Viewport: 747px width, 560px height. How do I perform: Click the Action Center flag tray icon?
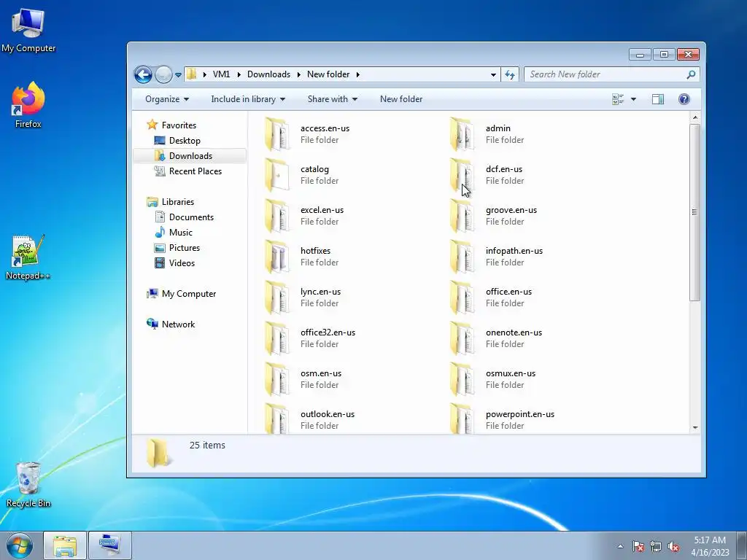tap(638, 546)
